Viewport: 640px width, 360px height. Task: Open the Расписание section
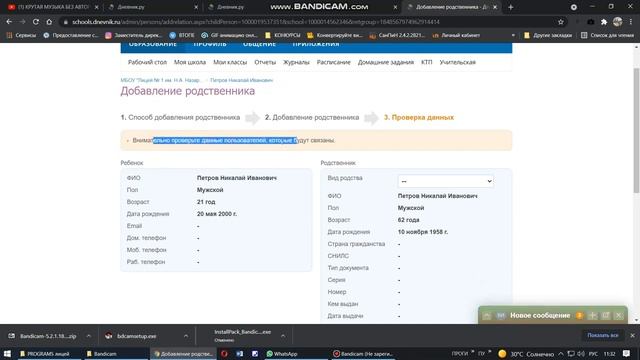coord(333,62)
